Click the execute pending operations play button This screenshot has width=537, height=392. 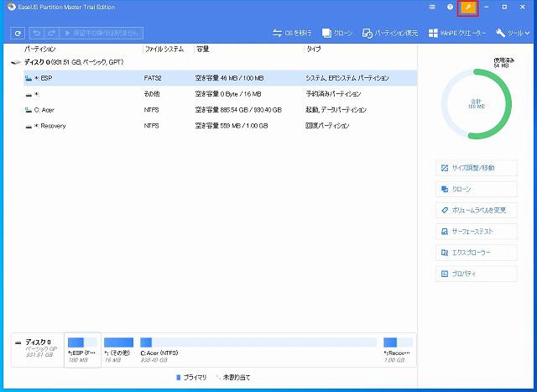point(101,34)
